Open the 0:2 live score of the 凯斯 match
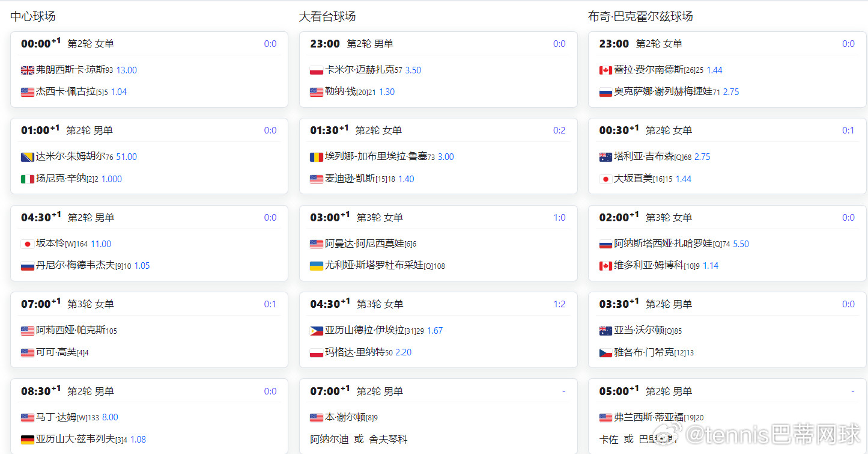 click(x=559, y=130)
